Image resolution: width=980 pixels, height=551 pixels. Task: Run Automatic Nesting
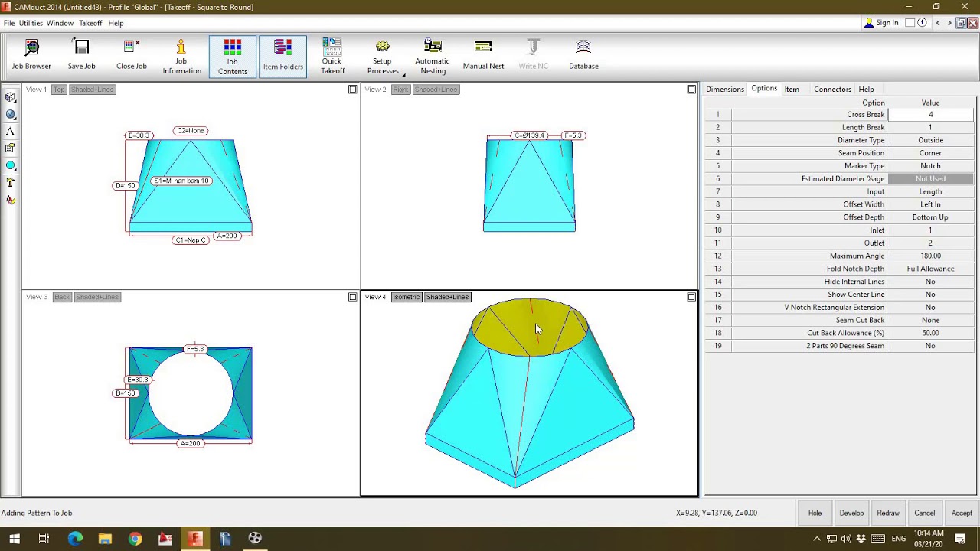pyautogui.click(x=433, y=57)
